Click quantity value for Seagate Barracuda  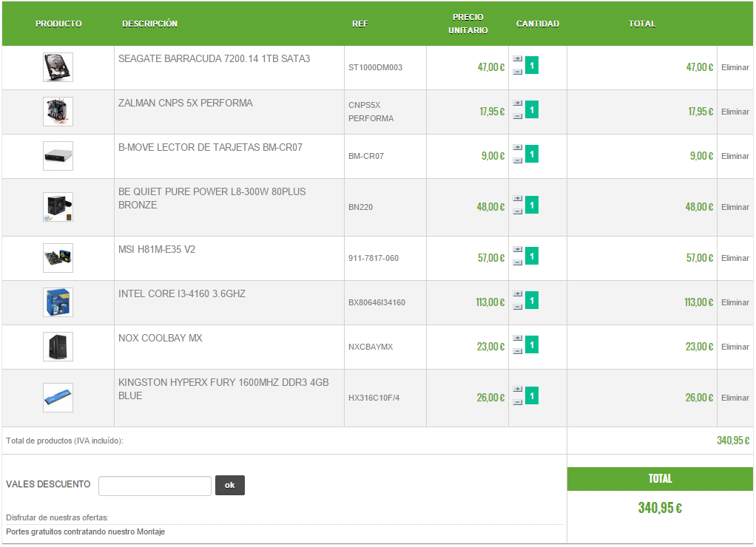(532, 65)
